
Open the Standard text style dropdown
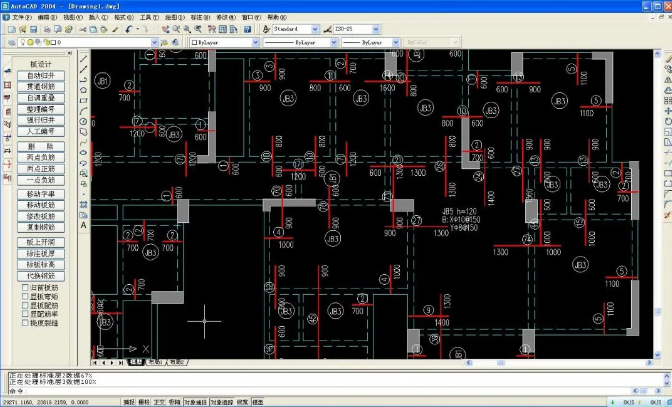coord(315,29)
